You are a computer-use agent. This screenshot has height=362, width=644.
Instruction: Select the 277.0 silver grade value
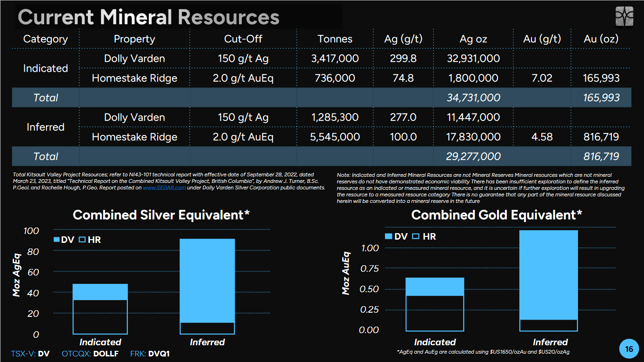pyautogui.click(x=403, y=117)
